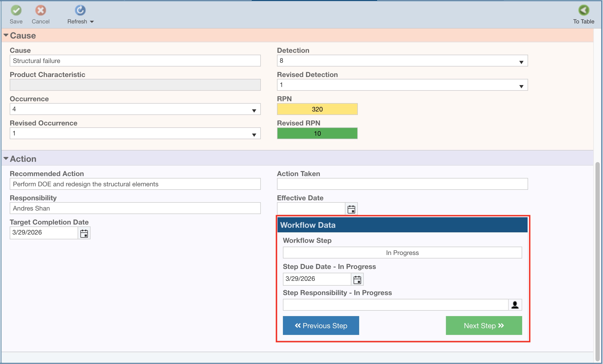Click the blue Refresh icon
Viewport: 603px width, 364px height.
click(80, 10)
